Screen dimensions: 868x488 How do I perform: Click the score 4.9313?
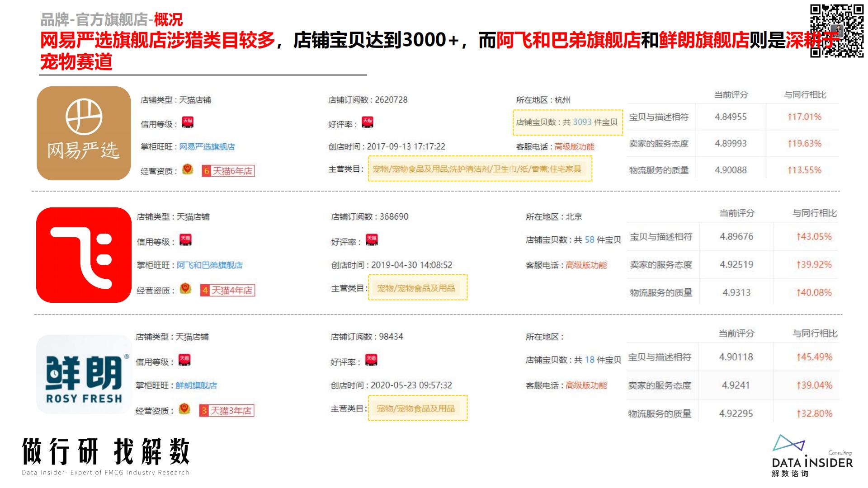(736, 292)
